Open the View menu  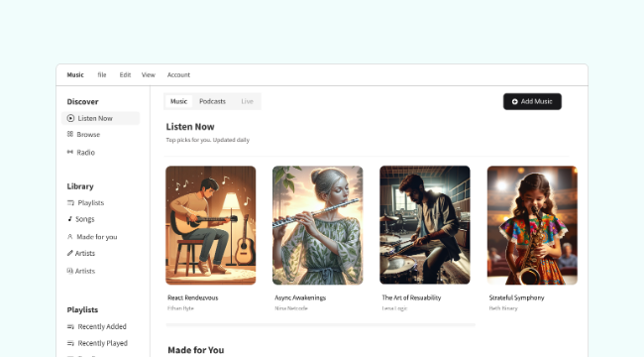(149, 74)
